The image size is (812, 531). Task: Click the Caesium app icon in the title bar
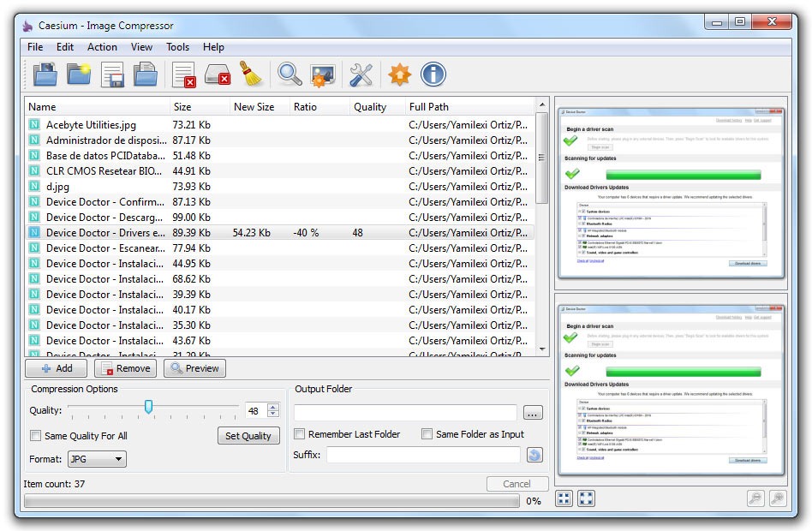pos(27,25)
